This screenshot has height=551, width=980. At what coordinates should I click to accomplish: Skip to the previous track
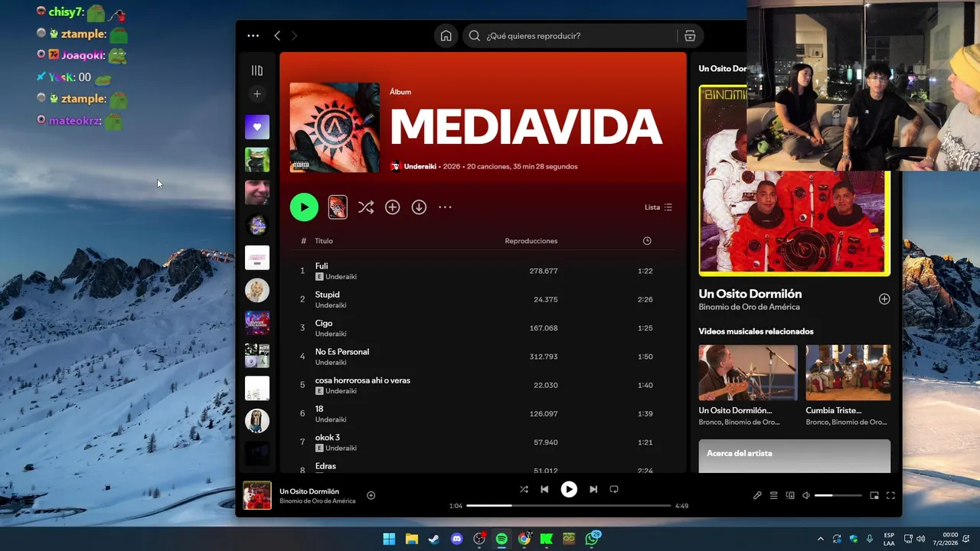[544, 489]
